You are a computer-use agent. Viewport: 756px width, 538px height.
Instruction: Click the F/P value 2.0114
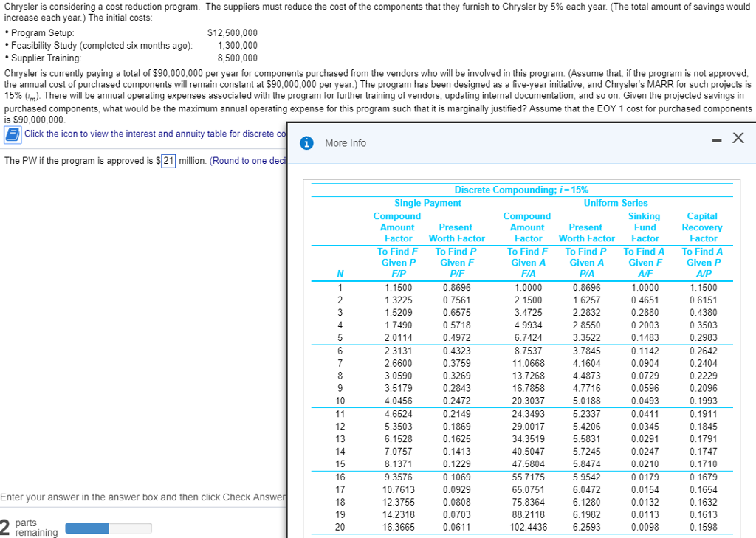point(398,337)
